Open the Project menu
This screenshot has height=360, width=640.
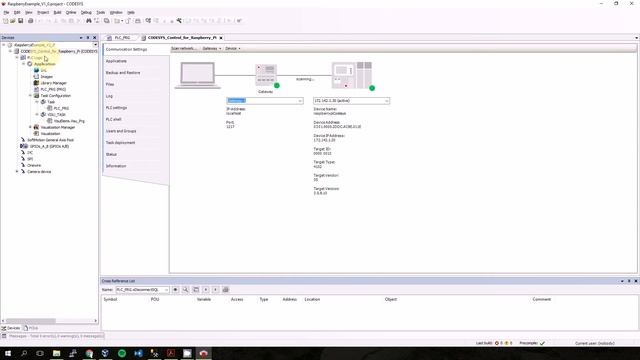click(x=43, y=13)
